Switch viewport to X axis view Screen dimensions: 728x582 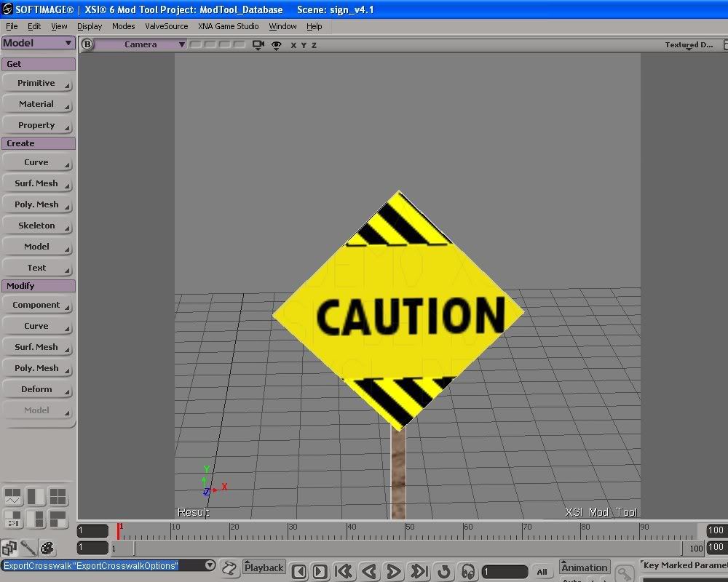tap(293, 45)
